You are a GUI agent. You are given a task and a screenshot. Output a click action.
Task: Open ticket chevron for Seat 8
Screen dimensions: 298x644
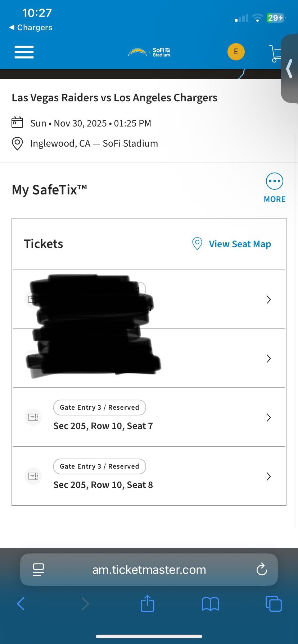268,477
